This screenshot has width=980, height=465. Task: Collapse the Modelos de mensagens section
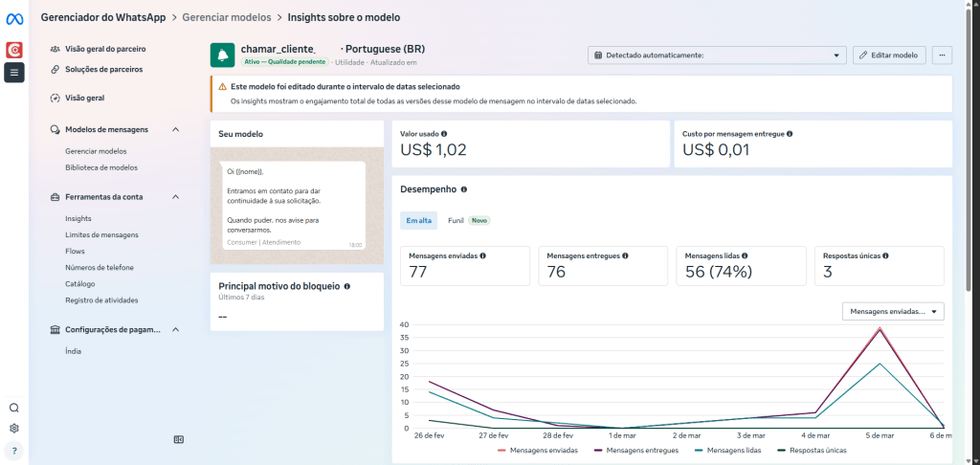[x=175, y=129]
